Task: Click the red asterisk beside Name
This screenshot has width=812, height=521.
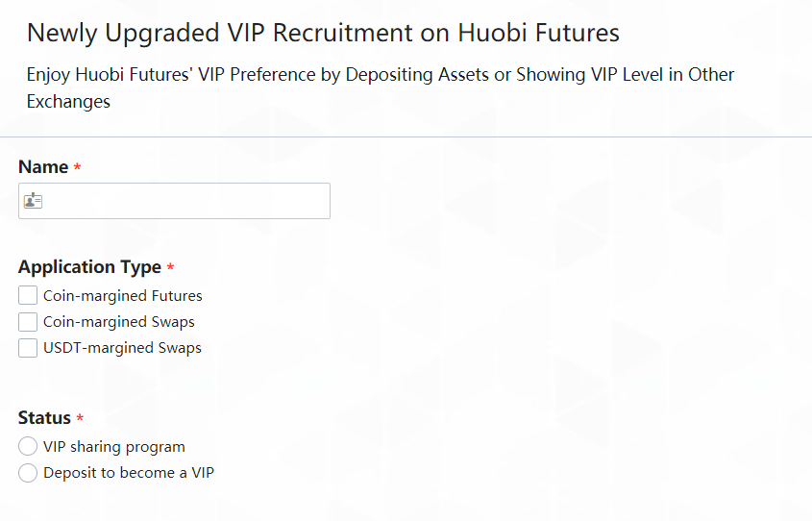Action: [x=78, y=168]
